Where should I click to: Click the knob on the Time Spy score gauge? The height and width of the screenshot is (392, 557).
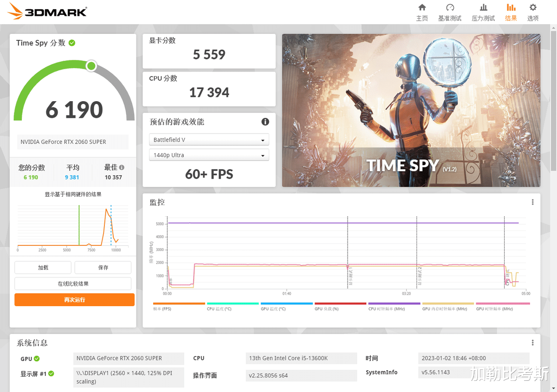point(91,66)
